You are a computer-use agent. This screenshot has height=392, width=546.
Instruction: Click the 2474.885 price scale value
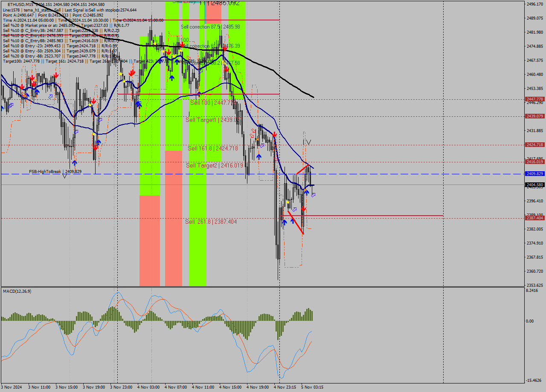535,46
